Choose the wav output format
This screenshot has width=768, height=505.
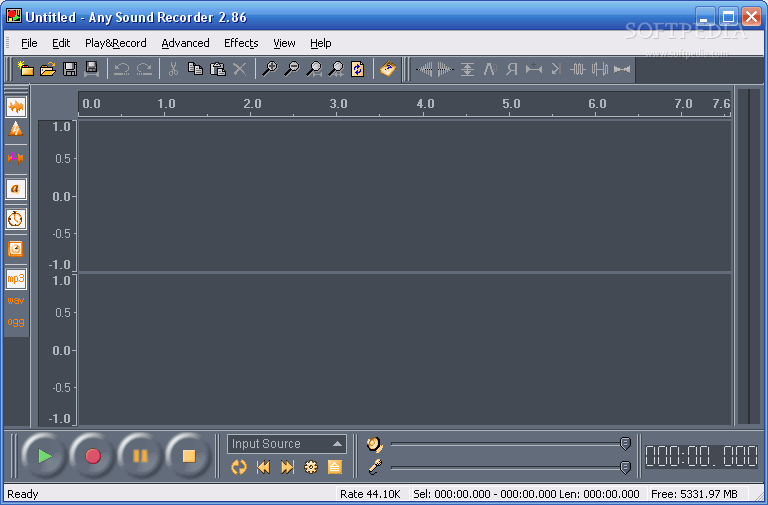click(x=16, y=301)
